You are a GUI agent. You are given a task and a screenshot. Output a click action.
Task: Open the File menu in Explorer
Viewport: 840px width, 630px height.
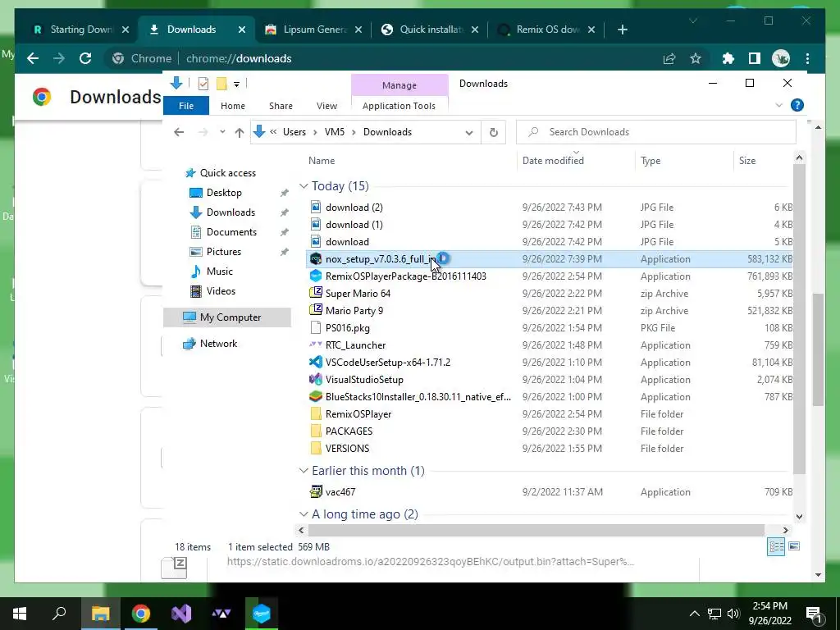[x=186, y=106]
